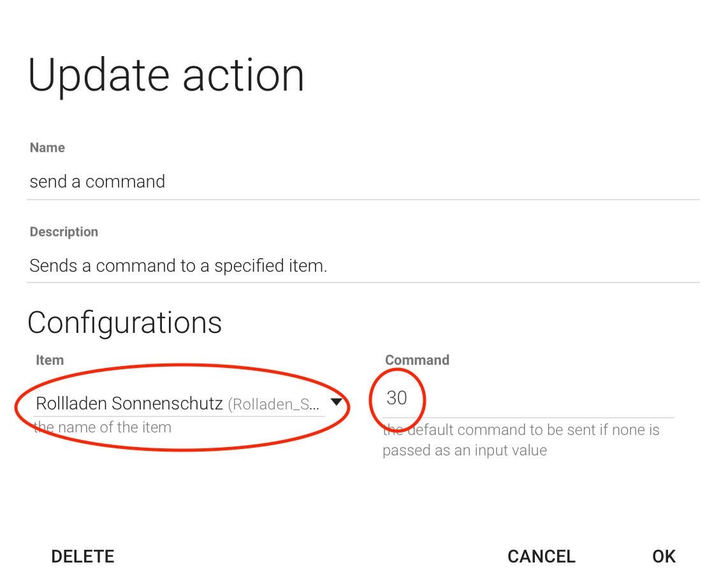Cancel the update action dialog

click(x=541, y=556)
